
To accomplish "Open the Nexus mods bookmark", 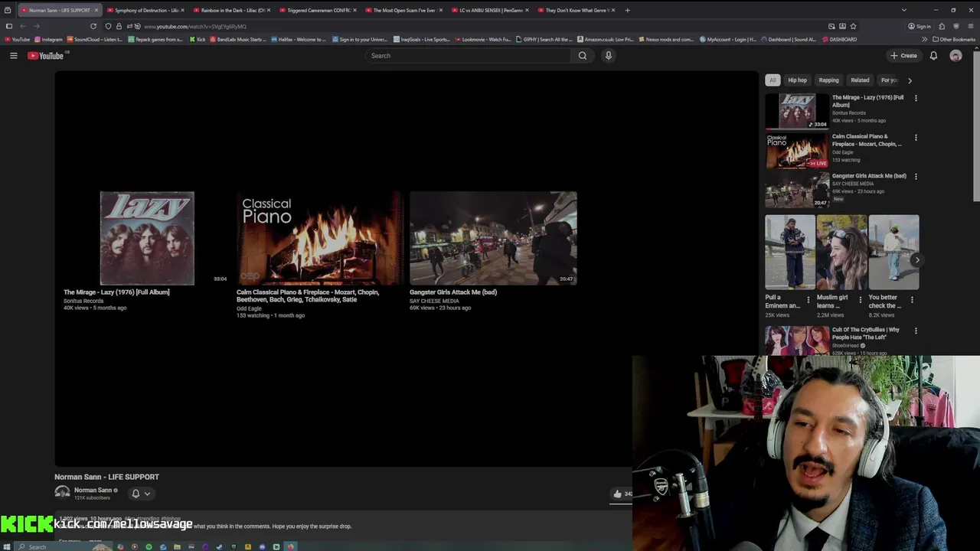I will pyautogui.click(x=666, y=39).
